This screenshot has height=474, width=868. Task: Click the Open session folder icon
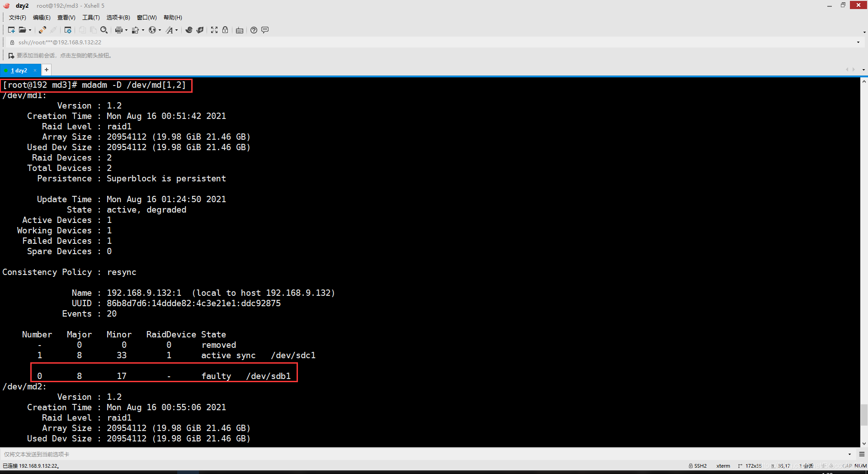click(x=22, y=30)
